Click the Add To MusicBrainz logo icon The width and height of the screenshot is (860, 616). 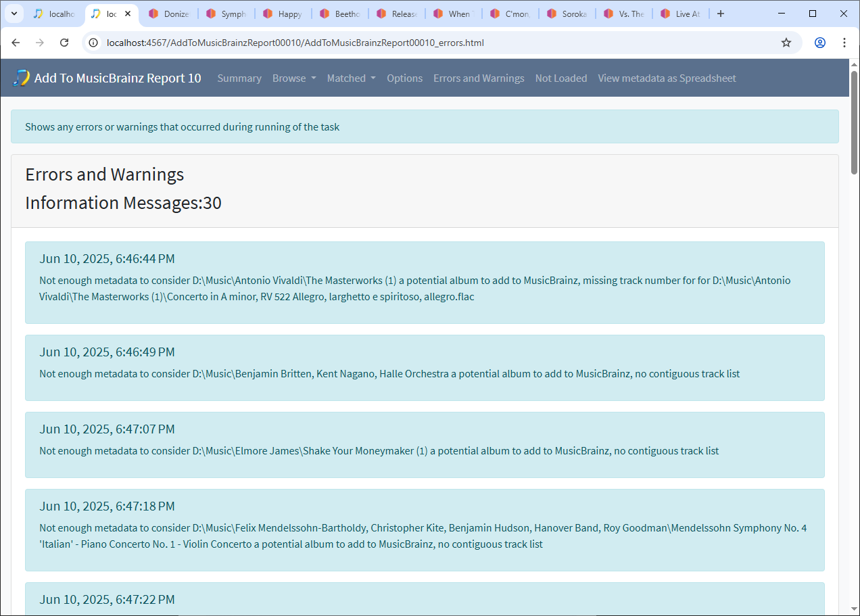[21, 78]
